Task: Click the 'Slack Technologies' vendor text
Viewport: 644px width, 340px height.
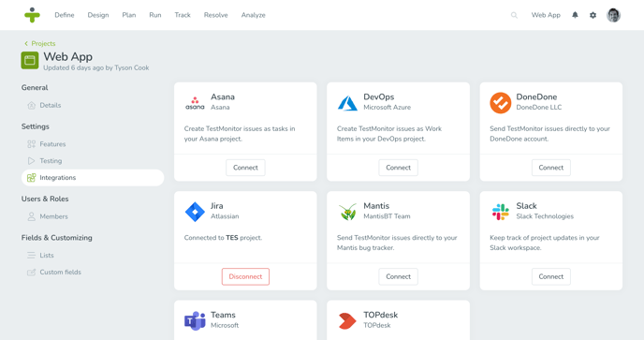Action: pos(545,216)
